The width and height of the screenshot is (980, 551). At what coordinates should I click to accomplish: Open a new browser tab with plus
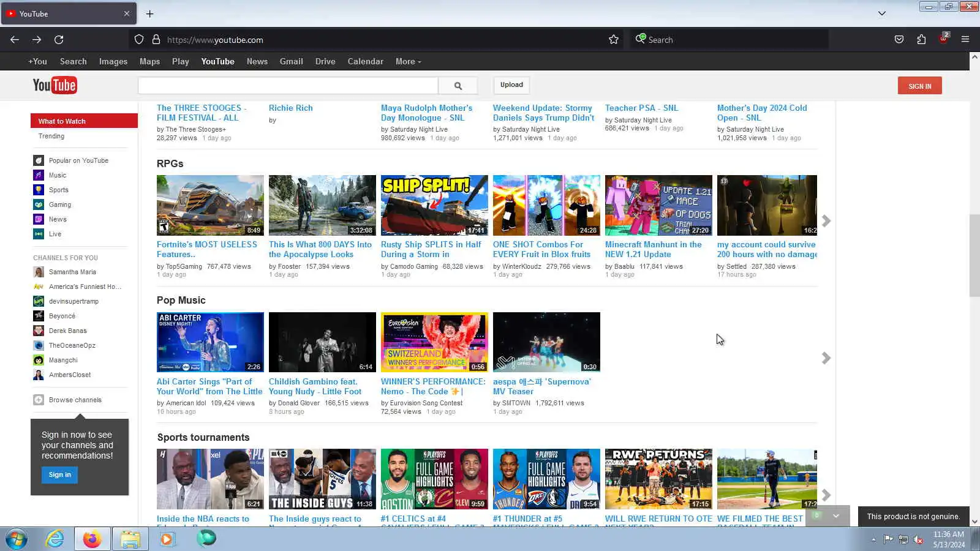(x=149, y=13)
